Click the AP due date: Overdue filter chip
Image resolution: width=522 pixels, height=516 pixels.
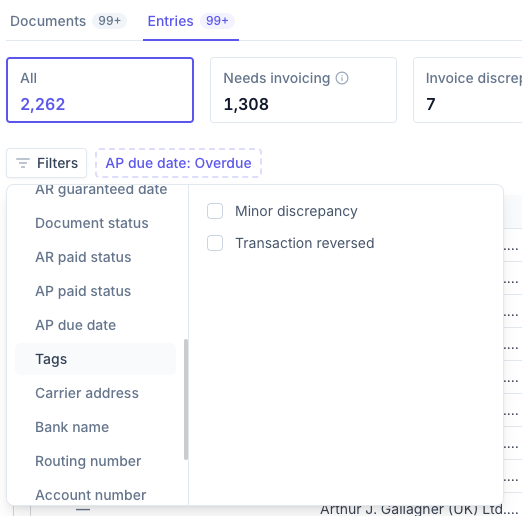[x=178, y=163]
